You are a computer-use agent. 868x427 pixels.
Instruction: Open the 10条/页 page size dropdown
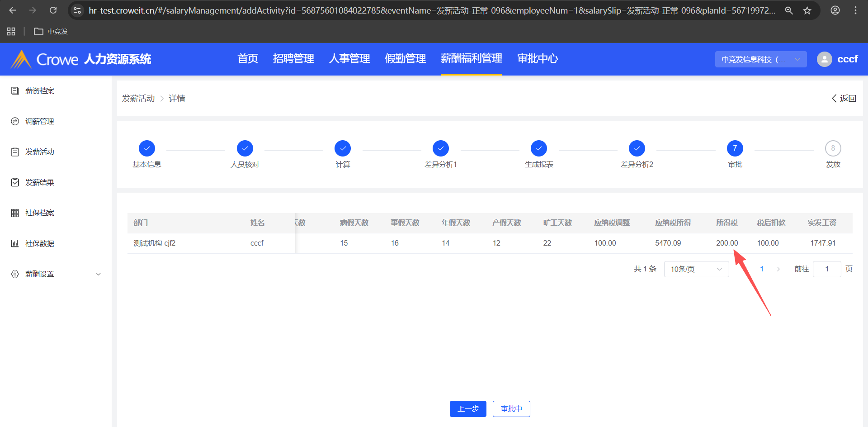(x=696, y=269)
